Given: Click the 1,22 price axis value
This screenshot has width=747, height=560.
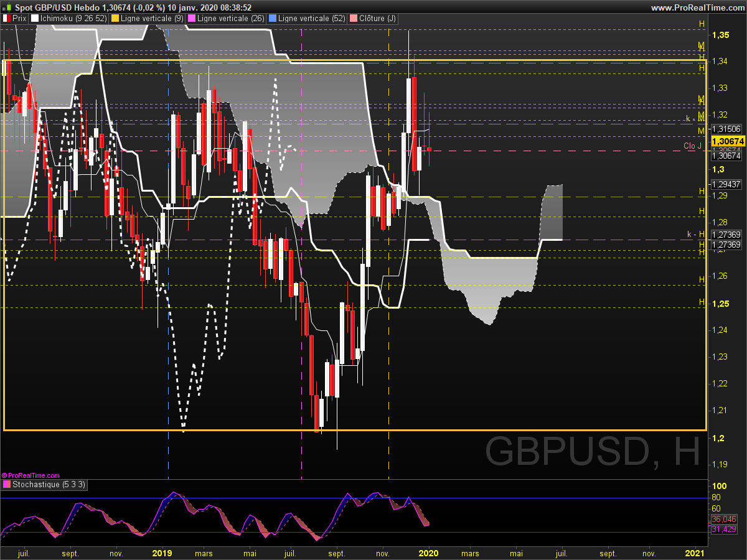Looking at the screenshot, I should tap(720, 383).
